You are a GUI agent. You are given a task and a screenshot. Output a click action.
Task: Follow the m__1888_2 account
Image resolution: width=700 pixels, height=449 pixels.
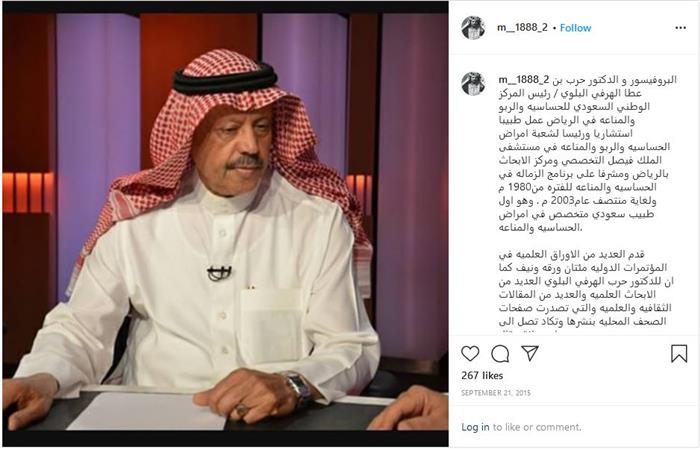575,28
